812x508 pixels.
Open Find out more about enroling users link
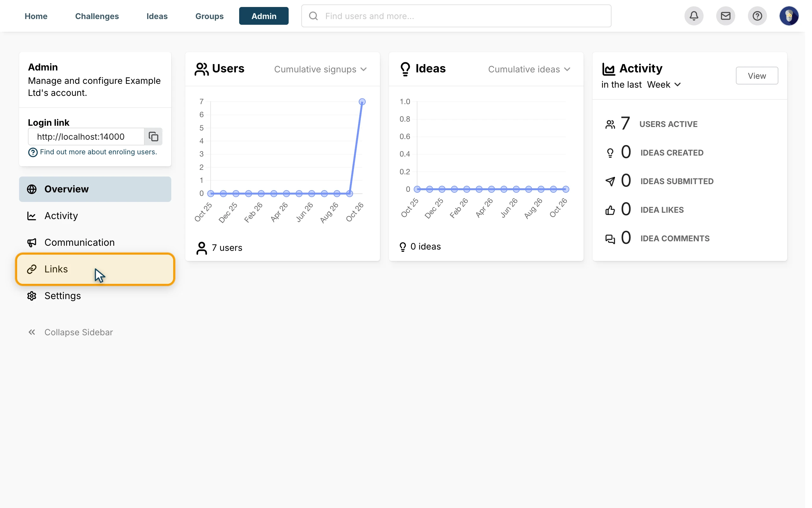[98, 152]
